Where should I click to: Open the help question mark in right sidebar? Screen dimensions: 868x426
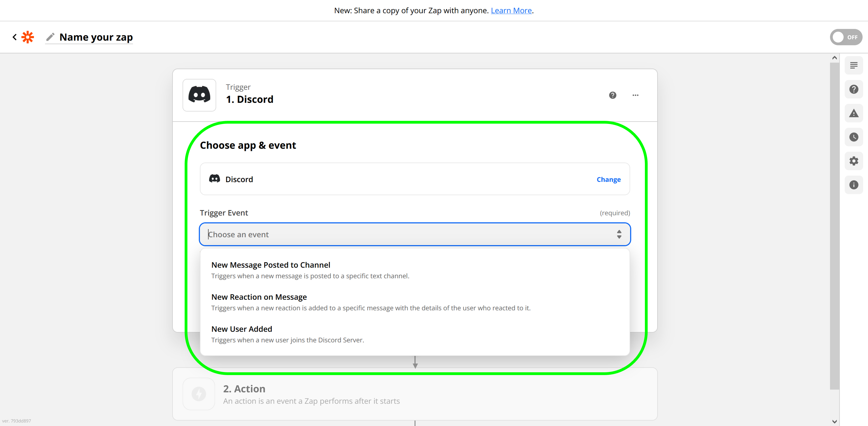pyautogui.click(x=854, y=89)
